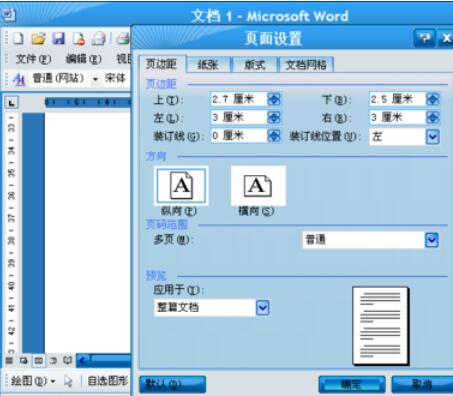Image resolution: width=453 pixels, height=396 pixels.
Task: Switch to the 文档网格 document grid tab
Action: click(306, 65)
